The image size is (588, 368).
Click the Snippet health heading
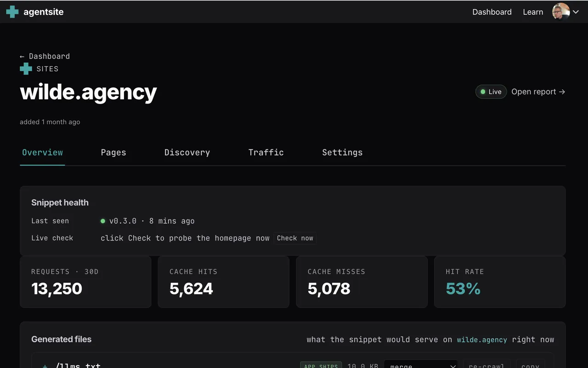(60, 202)
